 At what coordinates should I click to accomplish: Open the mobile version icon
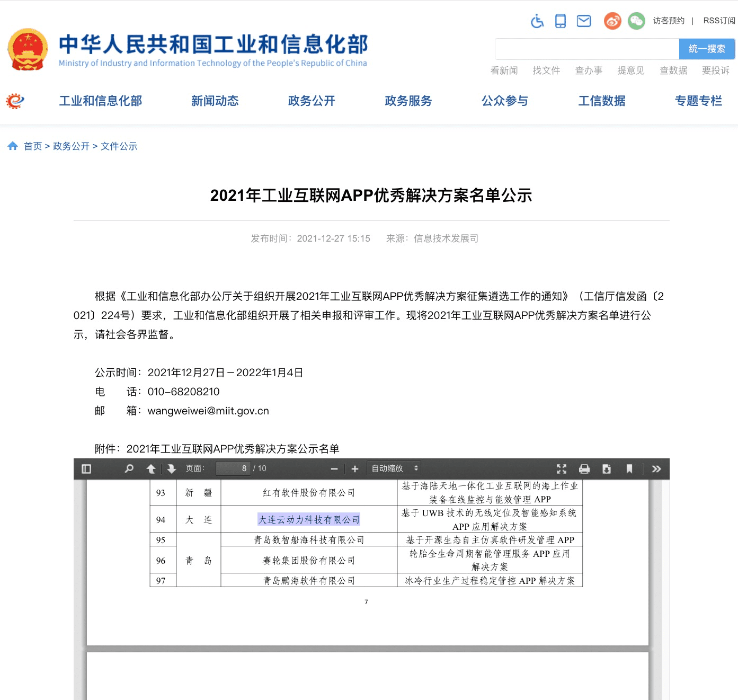(560, 21)
